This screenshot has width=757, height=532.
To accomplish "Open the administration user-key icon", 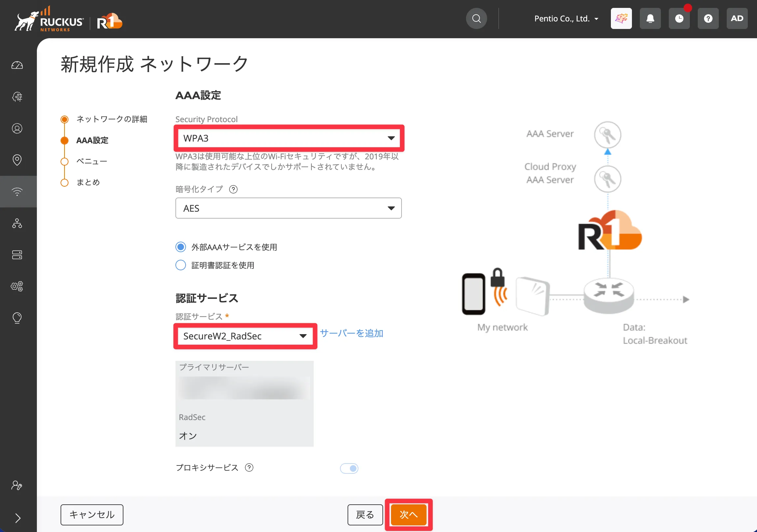I will click(x=17, y=485).
